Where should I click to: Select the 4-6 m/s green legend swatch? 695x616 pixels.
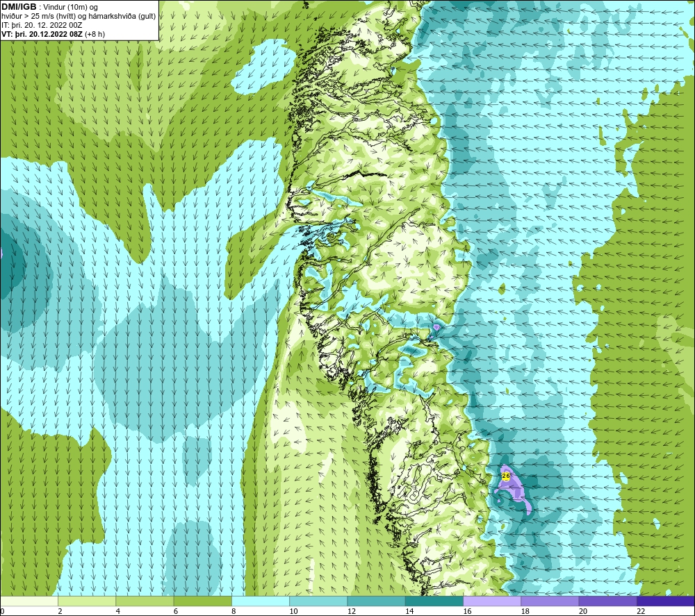145,601
